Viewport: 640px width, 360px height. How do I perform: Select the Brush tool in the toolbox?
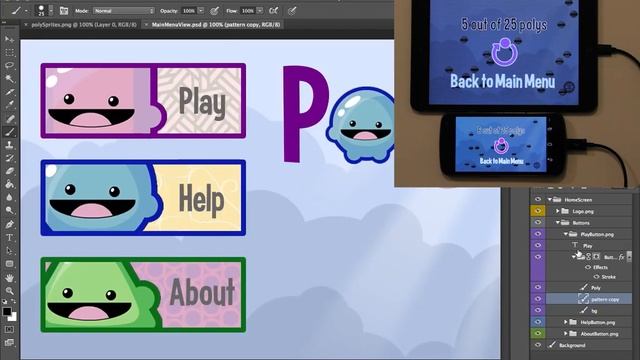(9, 131)
